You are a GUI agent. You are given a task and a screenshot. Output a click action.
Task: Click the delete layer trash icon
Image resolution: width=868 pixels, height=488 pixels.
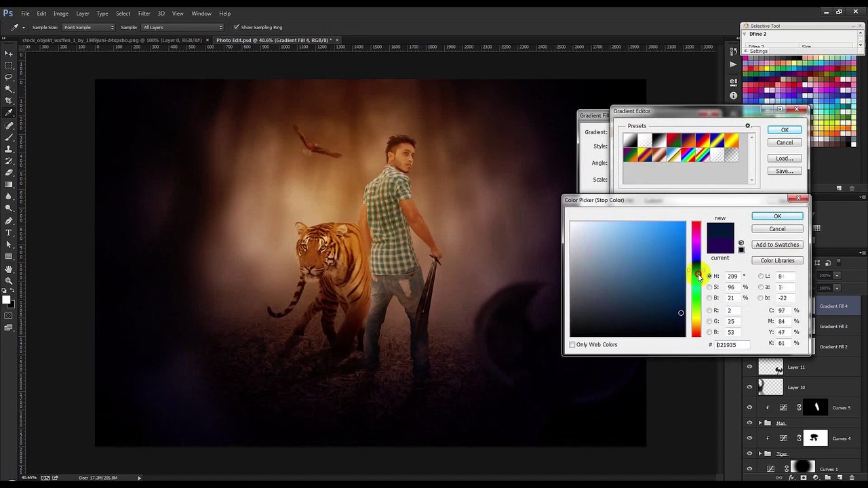[x=852, y=478]
